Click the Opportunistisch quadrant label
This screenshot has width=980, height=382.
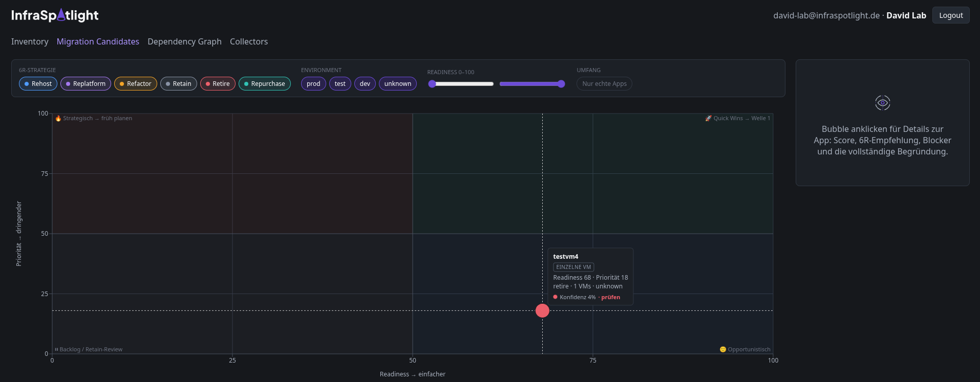745,349
